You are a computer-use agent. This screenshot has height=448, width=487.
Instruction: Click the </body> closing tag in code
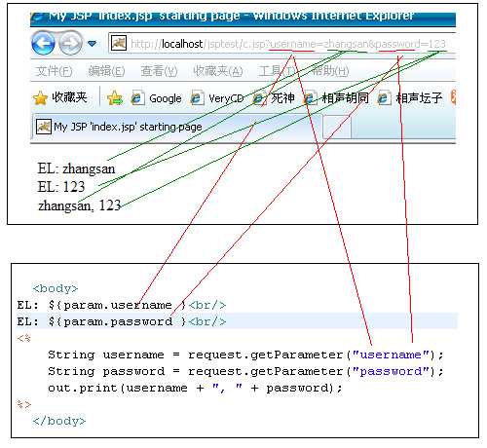pos(59,421)
